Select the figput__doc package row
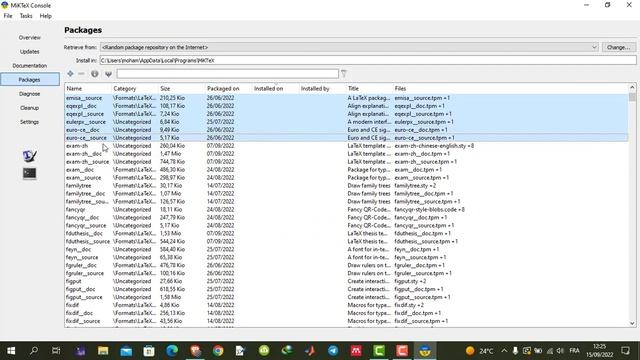 click(x=347, y=289)
